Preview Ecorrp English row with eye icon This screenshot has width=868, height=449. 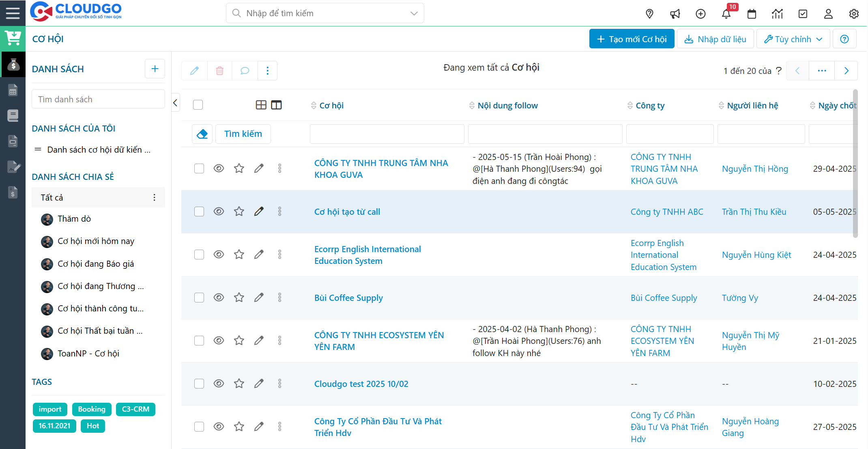219,255
